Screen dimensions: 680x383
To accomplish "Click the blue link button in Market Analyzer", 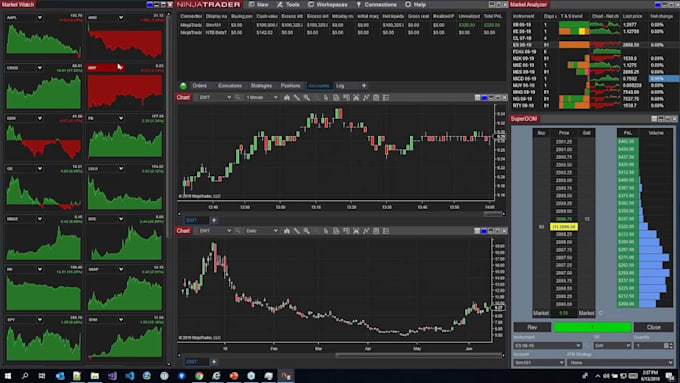I will coord(658,4).
